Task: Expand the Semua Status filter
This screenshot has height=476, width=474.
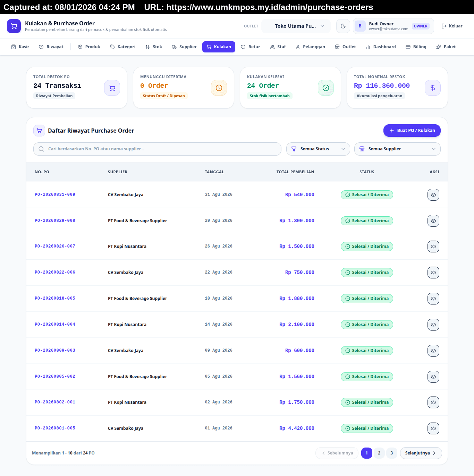Action: coord(318,149)
